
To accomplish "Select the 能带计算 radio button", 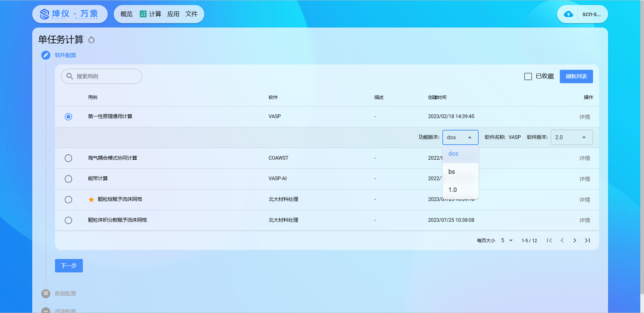I will pyautogui.click(x=68, y=179).
